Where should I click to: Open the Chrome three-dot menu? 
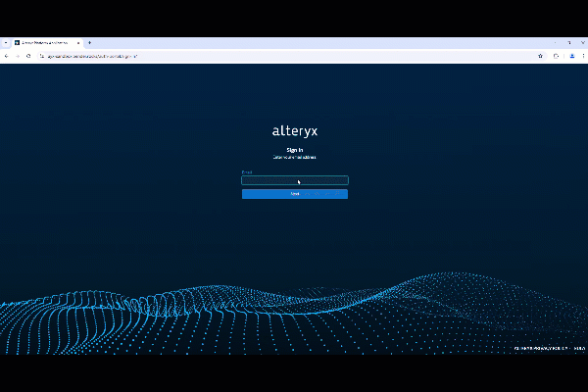pos(583,56)
